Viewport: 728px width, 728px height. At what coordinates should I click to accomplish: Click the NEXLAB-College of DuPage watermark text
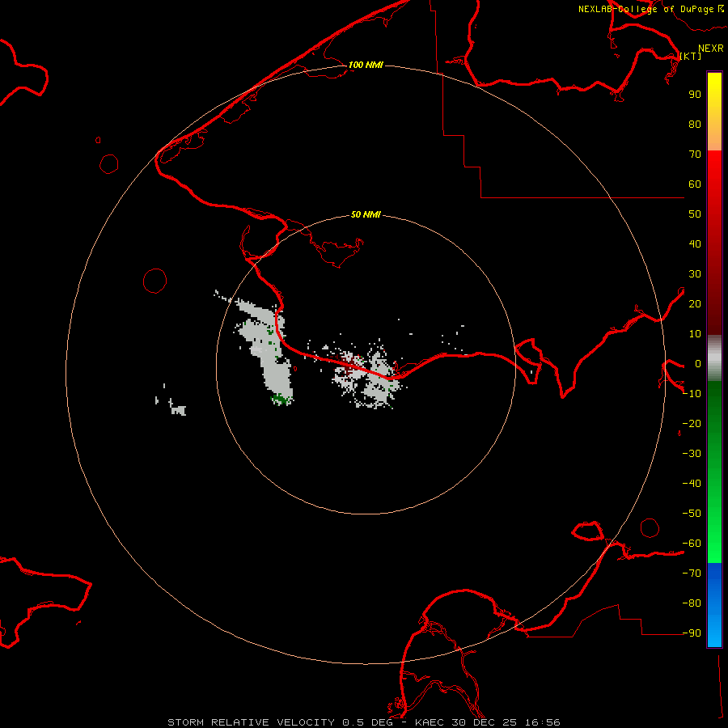645,9
